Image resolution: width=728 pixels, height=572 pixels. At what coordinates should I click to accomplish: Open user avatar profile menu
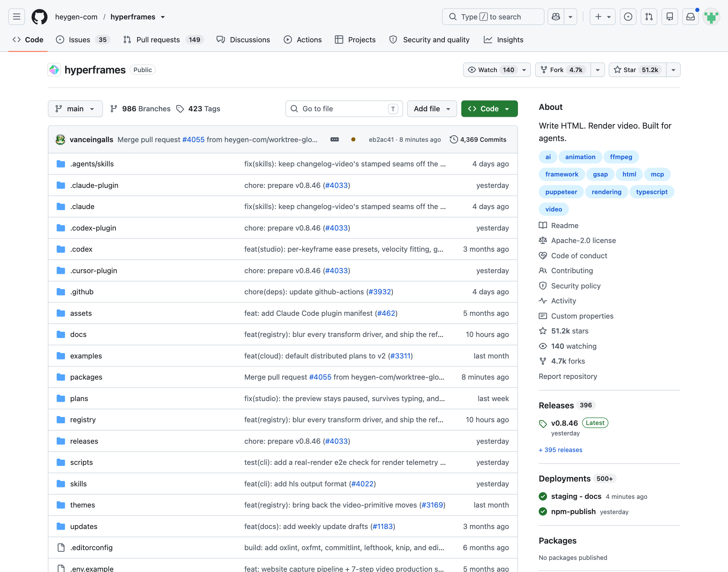point(711,17)
